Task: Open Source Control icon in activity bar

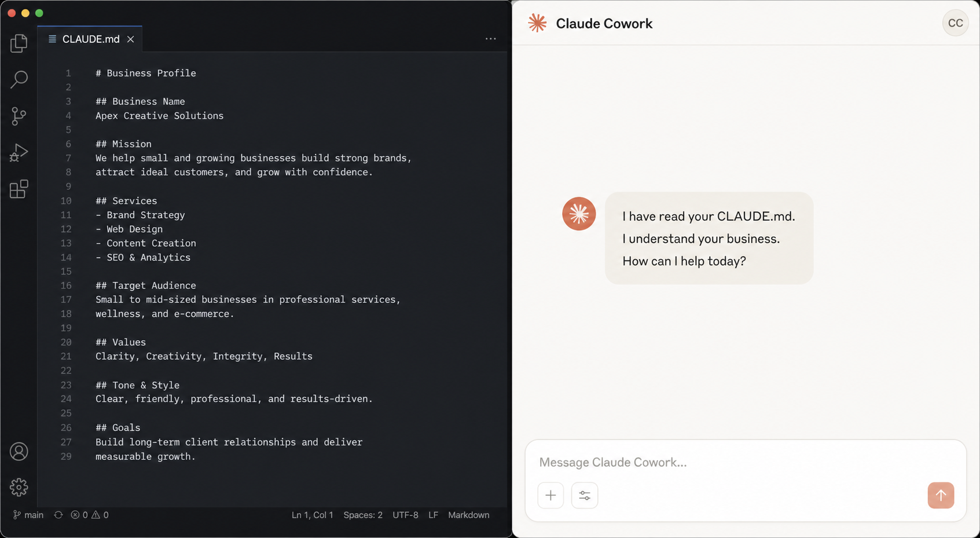Action: 19,116
